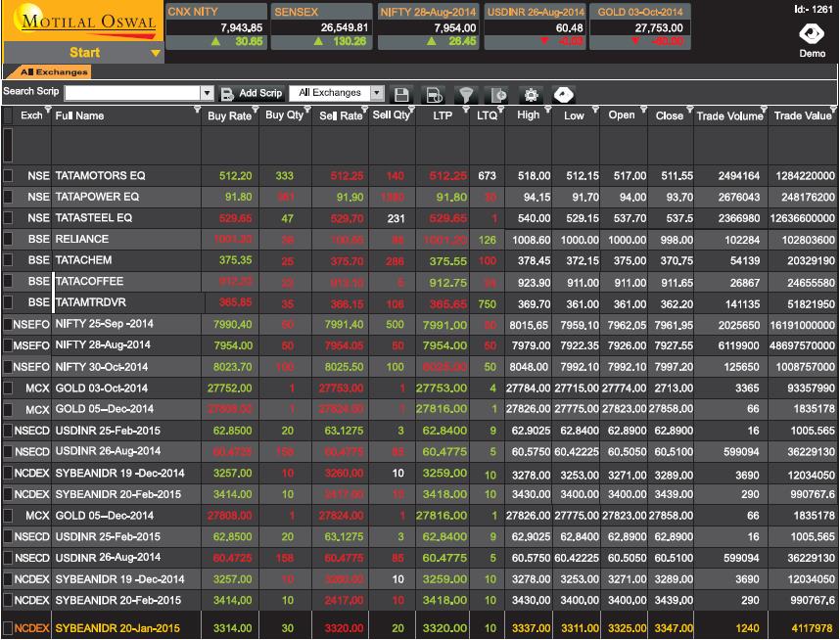
Task: Click the filter icon on Full Name column
Action: (x=197, y=110)
